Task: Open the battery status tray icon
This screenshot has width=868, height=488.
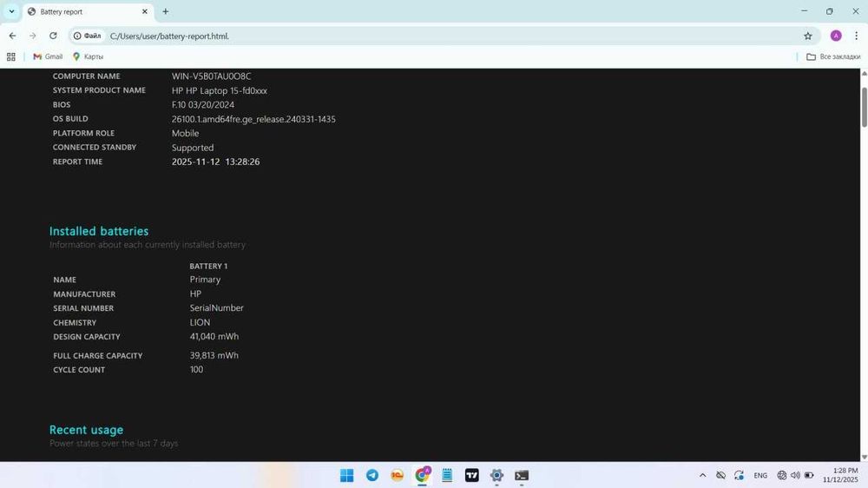Action: (x=809, y=475)
